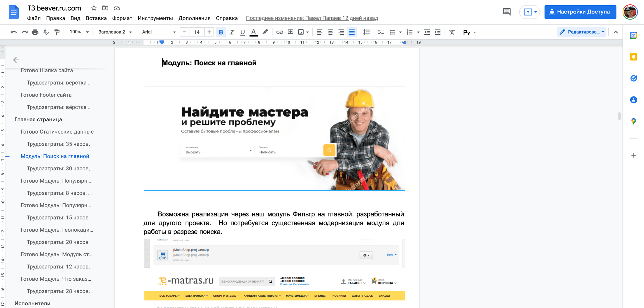Jump to Главная страница in outline
This screenshot has height=308, width=644.
[38, 119]
